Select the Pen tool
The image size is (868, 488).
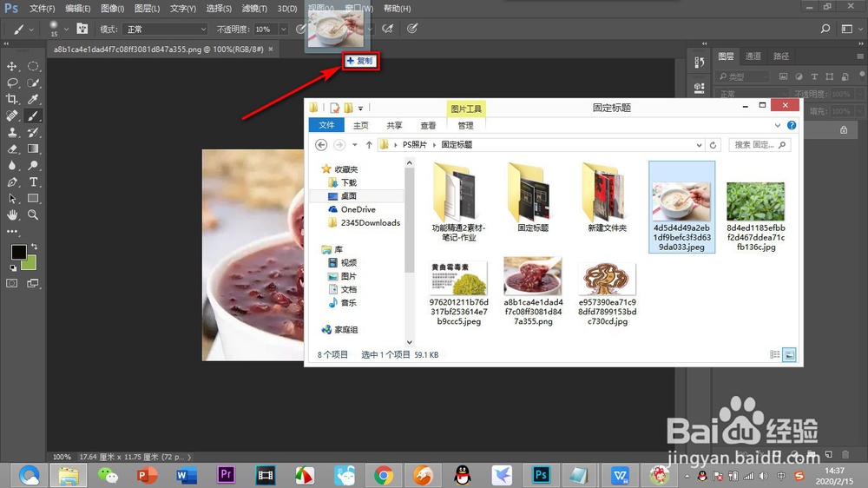click(11, 181)
